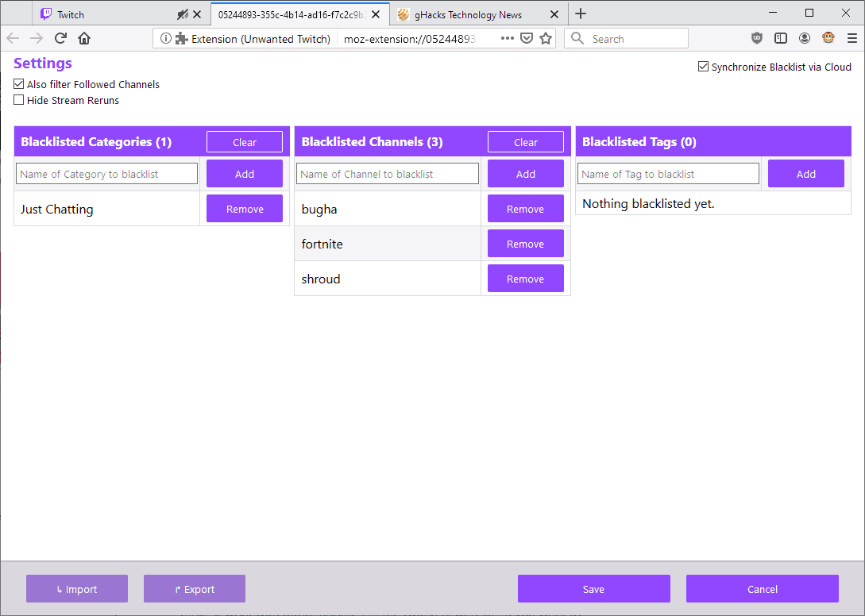
Task: Bookmark this page with star icon
Action: [x=546, y=38]
